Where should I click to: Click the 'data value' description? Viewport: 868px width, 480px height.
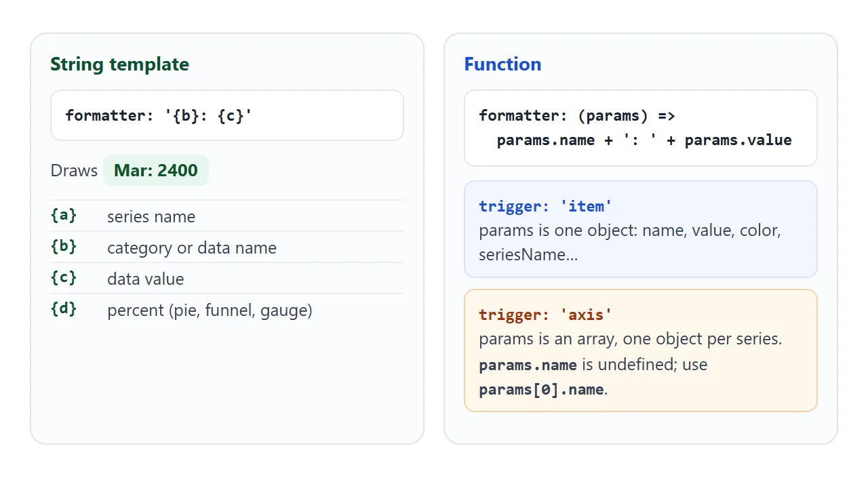(146, 279)
